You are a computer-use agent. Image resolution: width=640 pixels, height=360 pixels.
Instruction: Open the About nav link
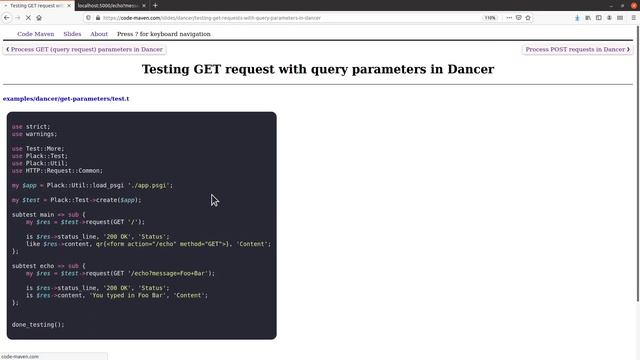tap(99, 34)
